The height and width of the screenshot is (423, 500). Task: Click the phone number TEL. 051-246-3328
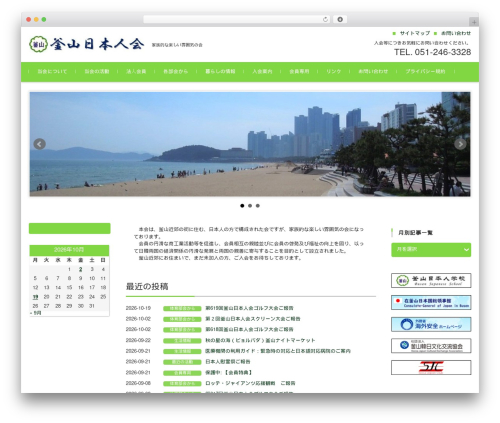pyautogui.click(x=433, y=52)
